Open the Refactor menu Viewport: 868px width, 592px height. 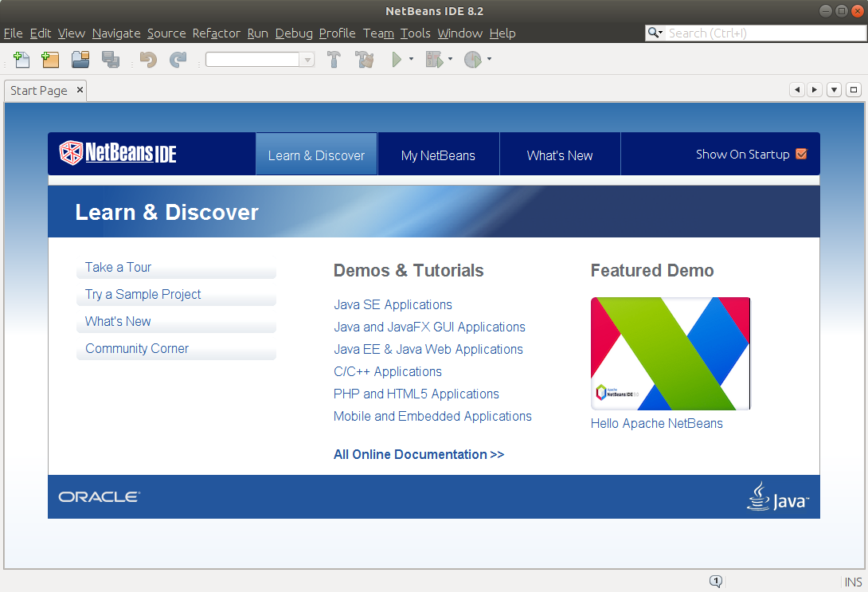[217, 33]
